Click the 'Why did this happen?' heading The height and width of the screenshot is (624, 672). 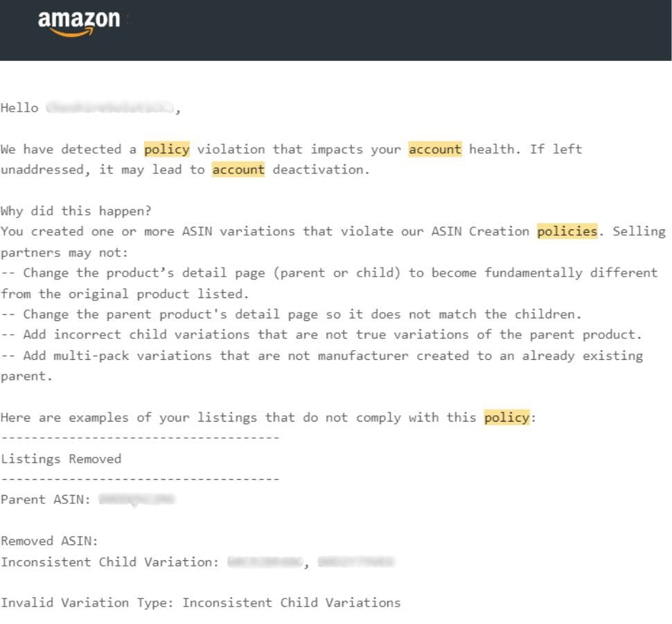coord(76,211)
